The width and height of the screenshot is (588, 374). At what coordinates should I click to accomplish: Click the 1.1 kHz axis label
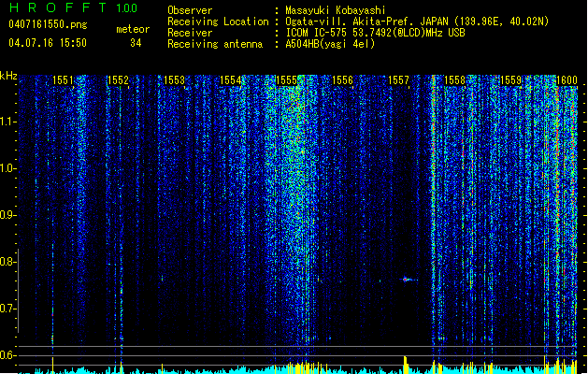coord(8,122)
